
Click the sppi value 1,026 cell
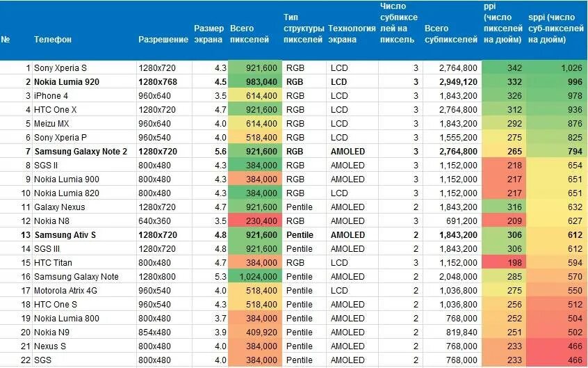pyautogui.click(x=557, y=68)
